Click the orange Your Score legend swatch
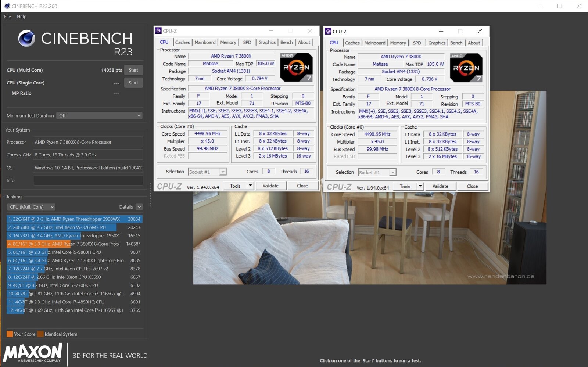Viewport: 588px width, 367px height. 10,334
